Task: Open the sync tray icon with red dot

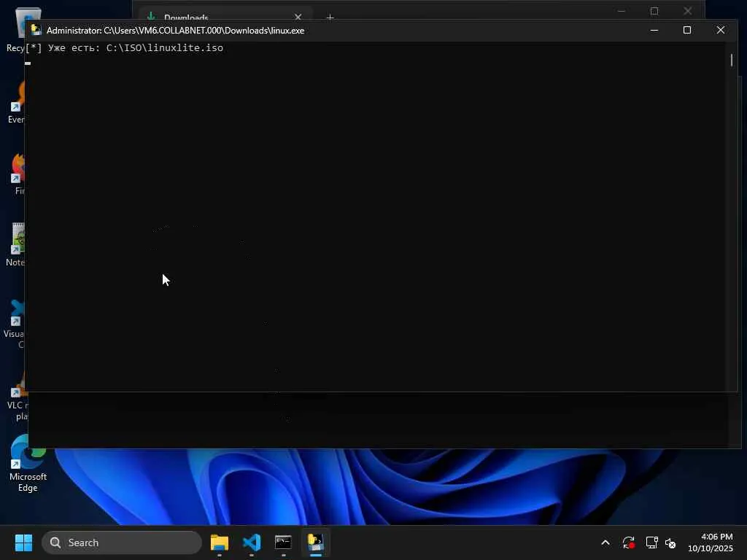Action: click(x=628, y=542)
